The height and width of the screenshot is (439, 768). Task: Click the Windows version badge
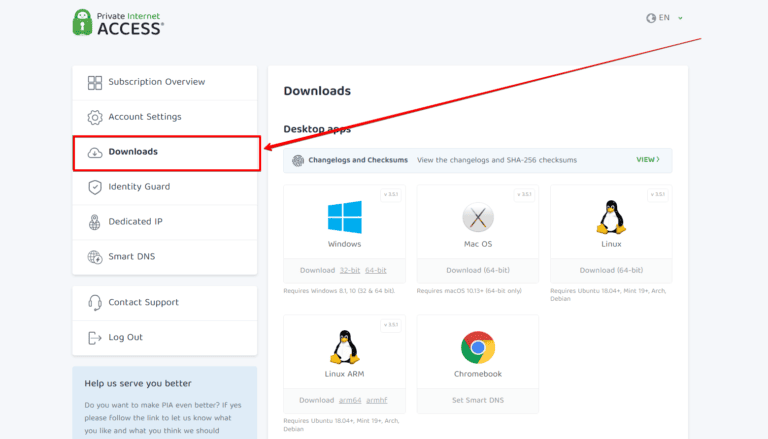(x=391, y=195)
